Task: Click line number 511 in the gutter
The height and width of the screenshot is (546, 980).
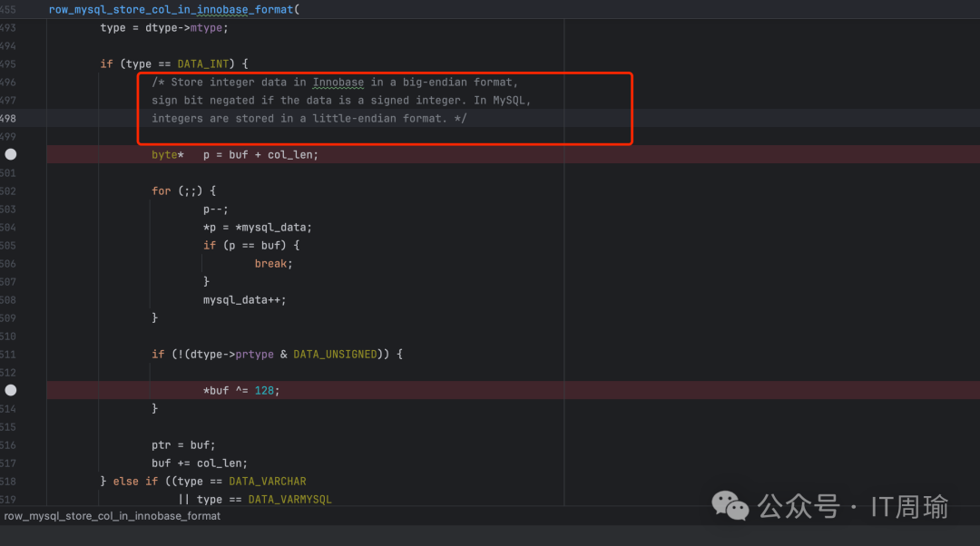Action: (x=8, y=354)
